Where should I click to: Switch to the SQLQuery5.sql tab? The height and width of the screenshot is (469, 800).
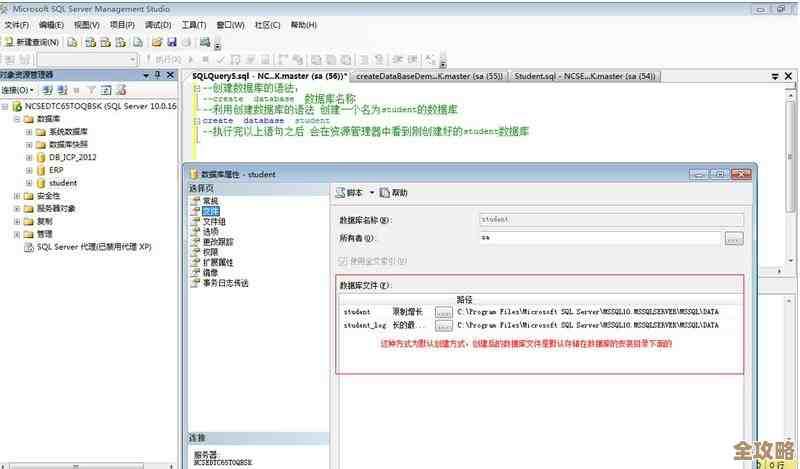point(269,76)
